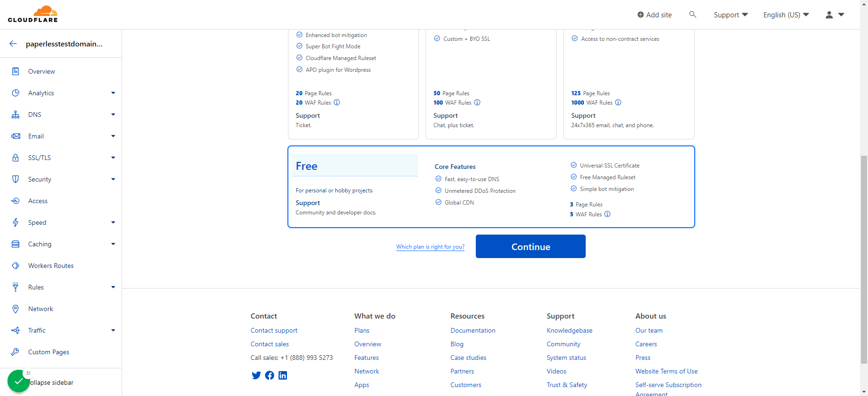This screenshot has width=868, height=396.
Task: Expand the Analytics sidebar section
Action: [113, 93]
